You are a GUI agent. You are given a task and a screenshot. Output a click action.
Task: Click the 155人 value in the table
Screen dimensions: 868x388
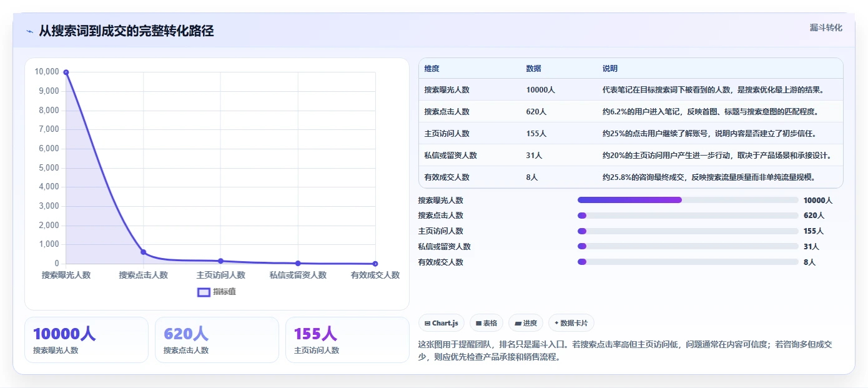click(536, 134)
